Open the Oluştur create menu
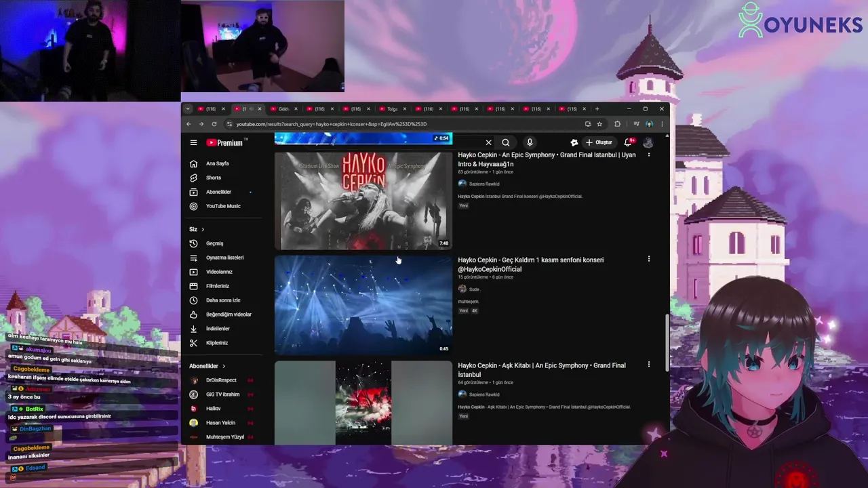This screenshot has height=488, width=868. tap(599, 142)
